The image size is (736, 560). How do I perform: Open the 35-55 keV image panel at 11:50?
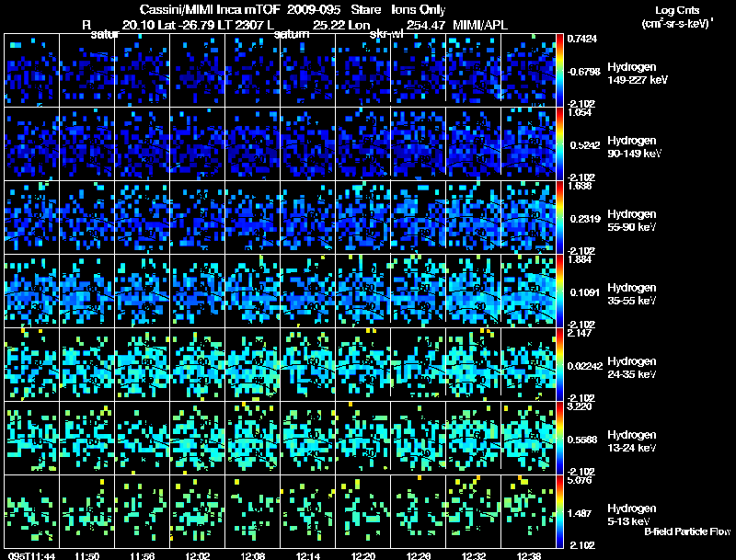(86, 291)
